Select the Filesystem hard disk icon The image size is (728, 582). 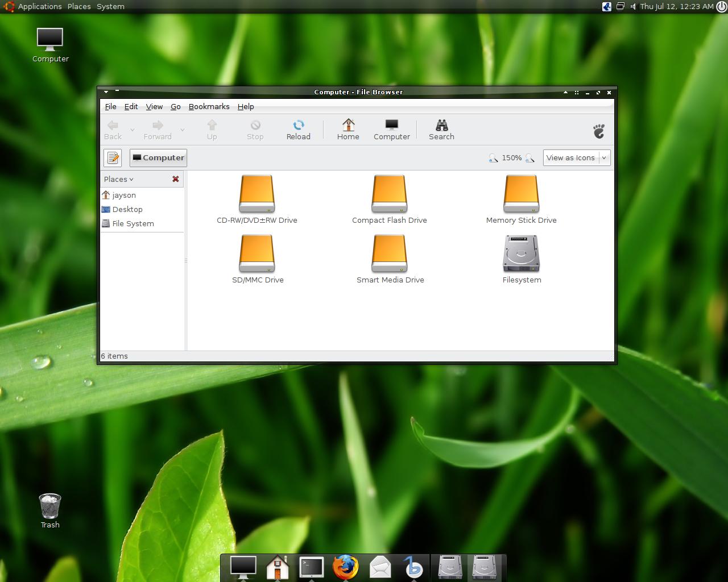coord(522,253)
